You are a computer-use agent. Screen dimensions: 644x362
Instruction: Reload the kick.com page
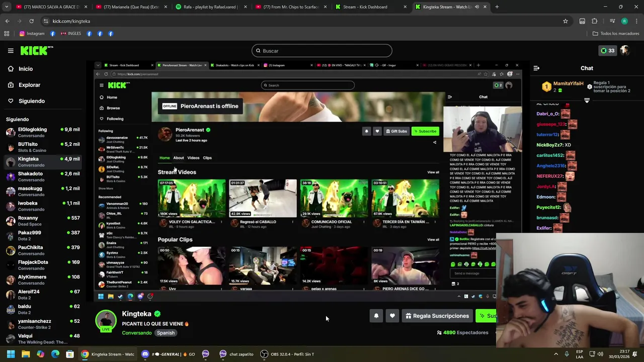point(31,21)
